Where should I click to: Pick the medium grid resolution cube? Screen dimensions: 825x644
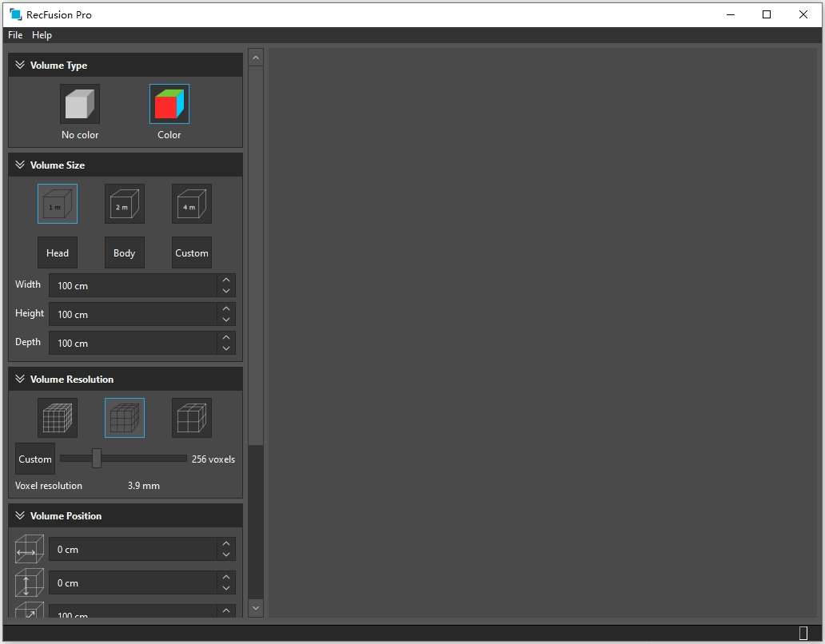point(124,418)
